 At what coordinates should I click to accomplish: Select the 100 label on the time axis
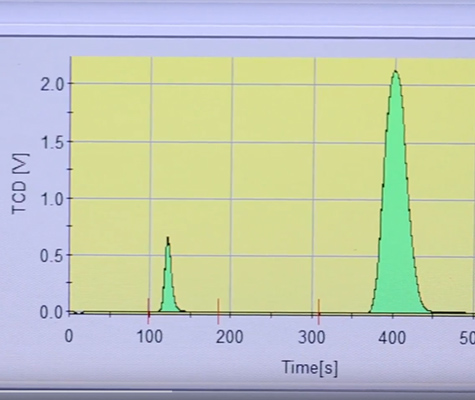[x=150, y=337]
